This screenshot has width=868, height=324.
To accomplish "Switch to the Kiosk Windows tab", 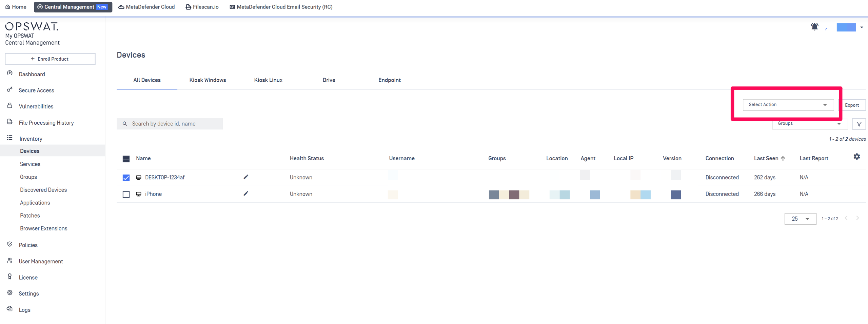I will tap(208, 80).
